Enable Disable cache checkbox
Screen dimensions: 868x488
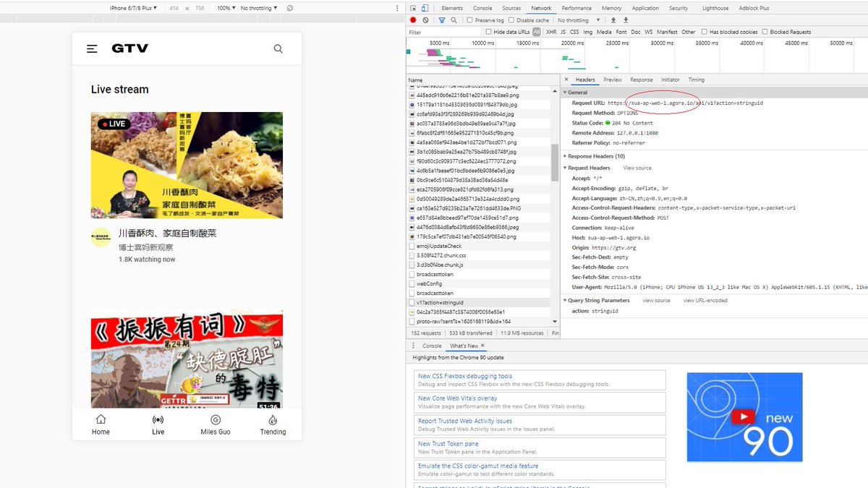[511, 20]
